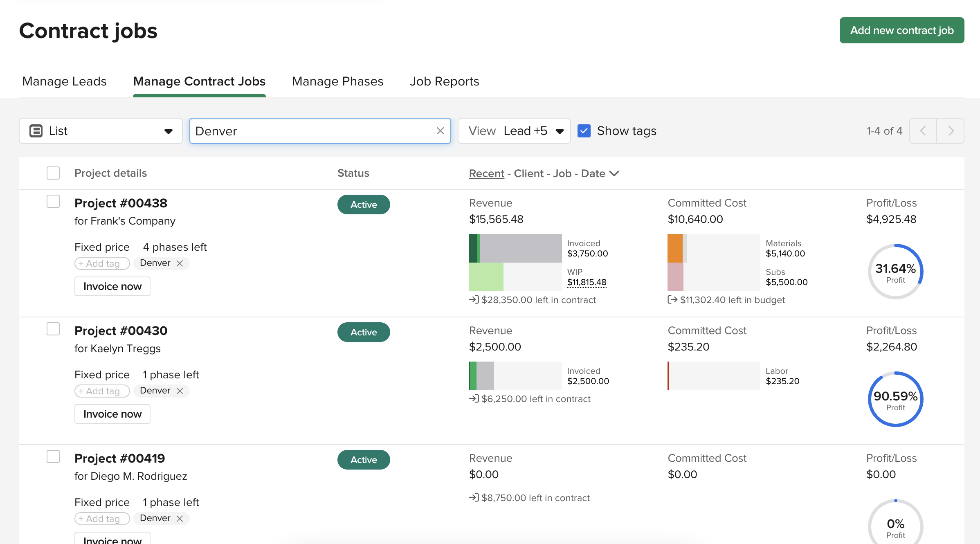Open the Job Reports tab
980x544 pixels.
pyautogui.click(x=444, y=81)
